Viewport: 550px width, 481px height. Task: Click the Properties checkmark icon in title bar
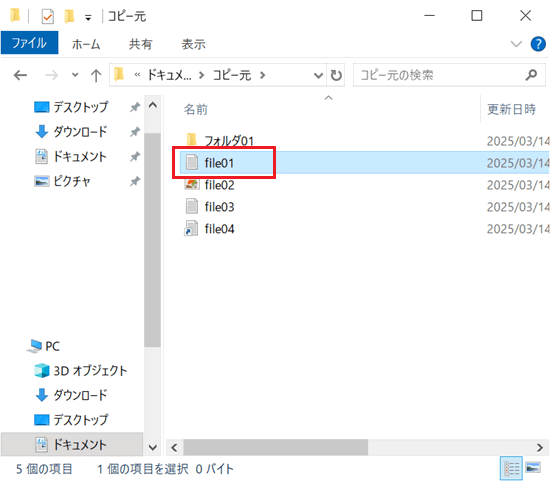(47, 16)
